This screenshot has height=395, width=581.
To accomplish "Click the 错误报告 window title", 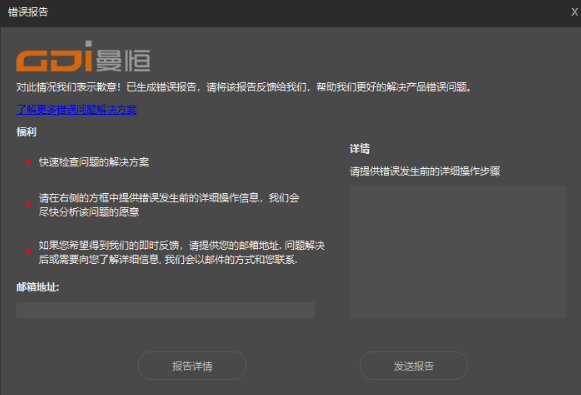I will pyautogui.click(x=28, y=12).
